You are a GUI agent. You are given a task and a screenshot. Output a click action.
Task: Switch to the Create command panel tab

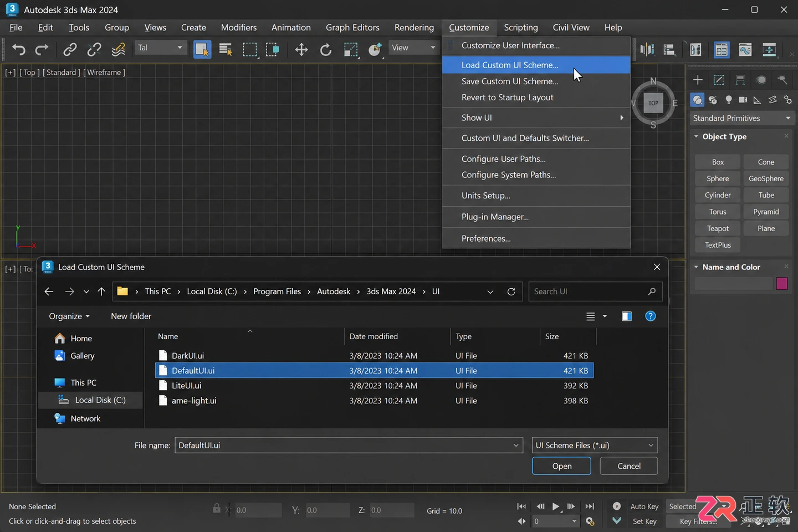(x=698, y=80)
